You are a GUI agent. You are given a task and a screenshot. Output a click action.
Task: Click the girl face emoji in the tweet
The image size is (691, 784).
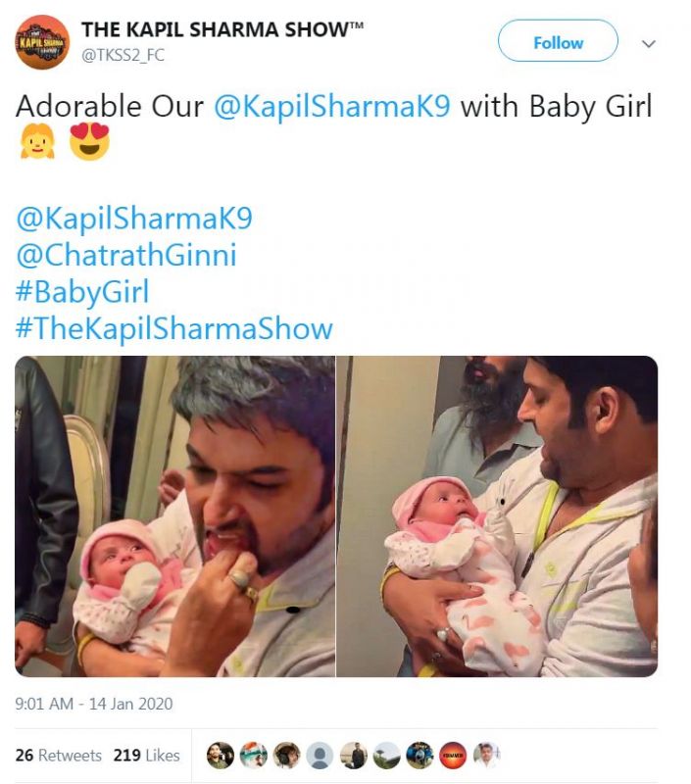[37, 141]
